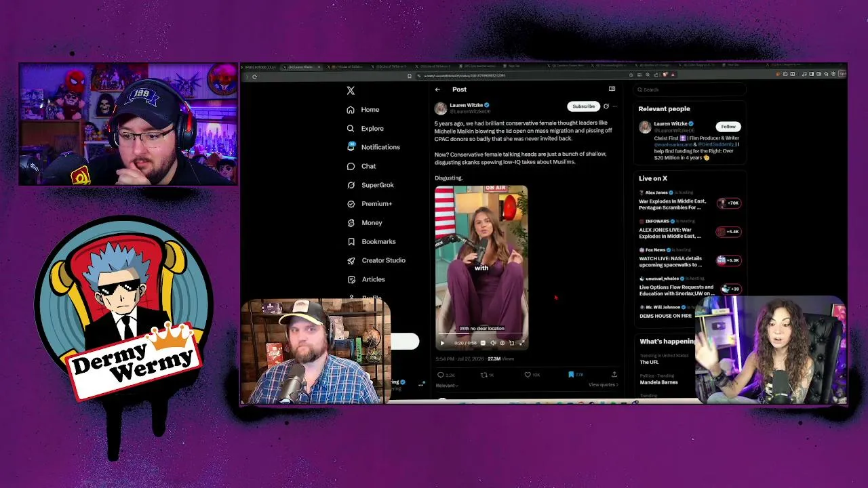This screenshot has width=868, height=488.
Task: Subscribe to Lauren Witzke
Action: pyautogui.click(x=583, y=106)
